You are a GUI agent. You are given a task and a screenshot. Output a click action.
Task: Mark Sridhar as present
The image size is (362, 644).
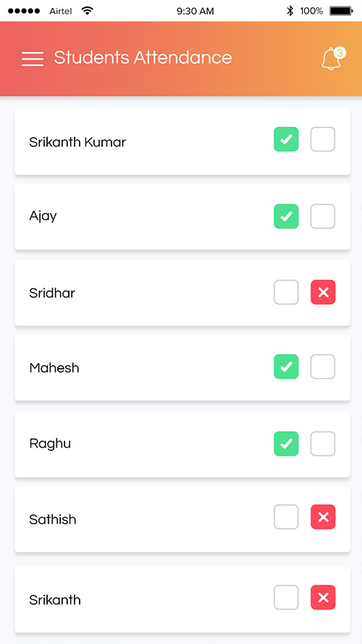[286, 292]
